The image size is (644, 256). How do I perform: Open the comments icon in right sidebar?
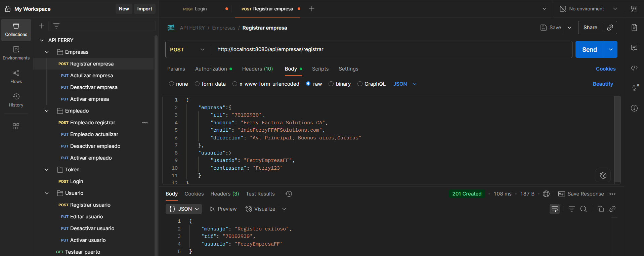pyautogui.click(x=634, y=48)
